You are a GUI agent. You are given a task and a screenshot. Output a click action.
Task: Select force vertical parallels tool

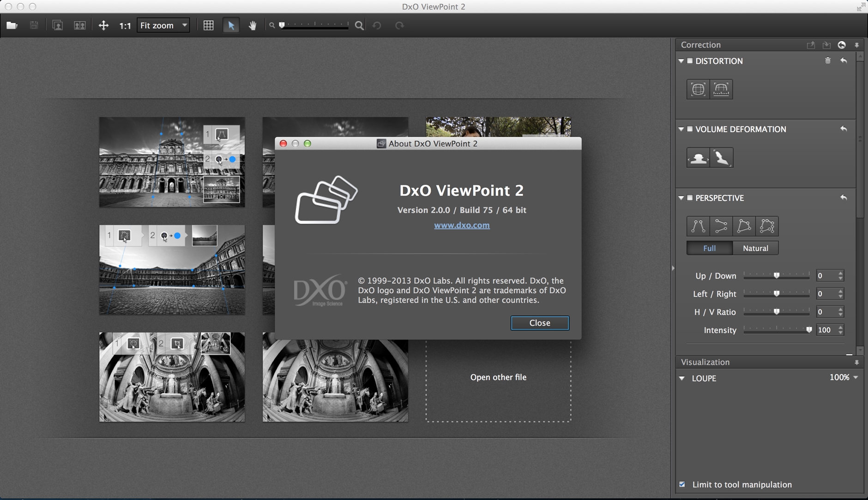pyautogui.click(x=698, y=226)
